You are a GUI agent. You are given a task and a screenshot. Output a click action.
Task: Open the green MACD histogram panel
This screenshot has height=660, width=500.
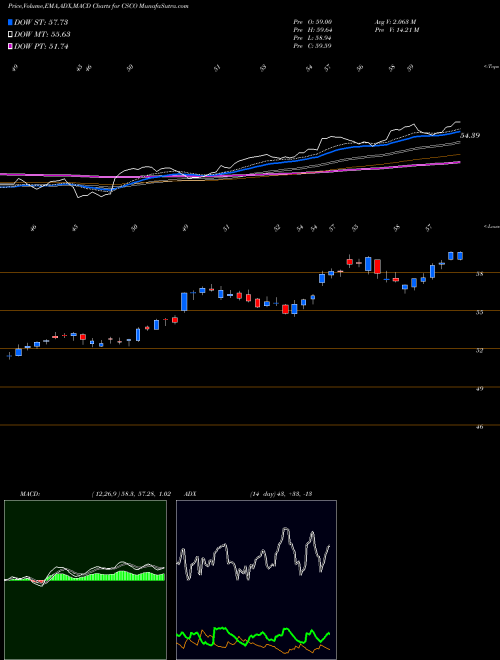tap(85, 580)
